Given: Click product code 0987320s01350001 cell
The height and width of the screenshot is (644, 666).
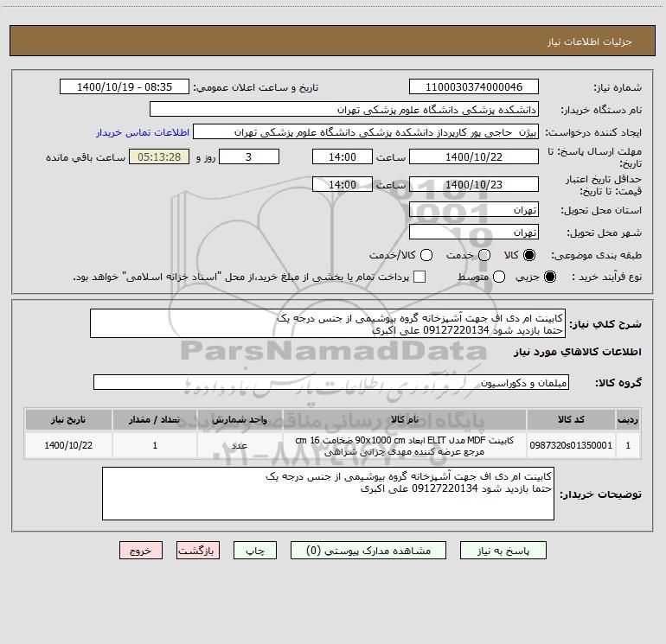Looking at the screenshot, I should click(x=571, y=445).
